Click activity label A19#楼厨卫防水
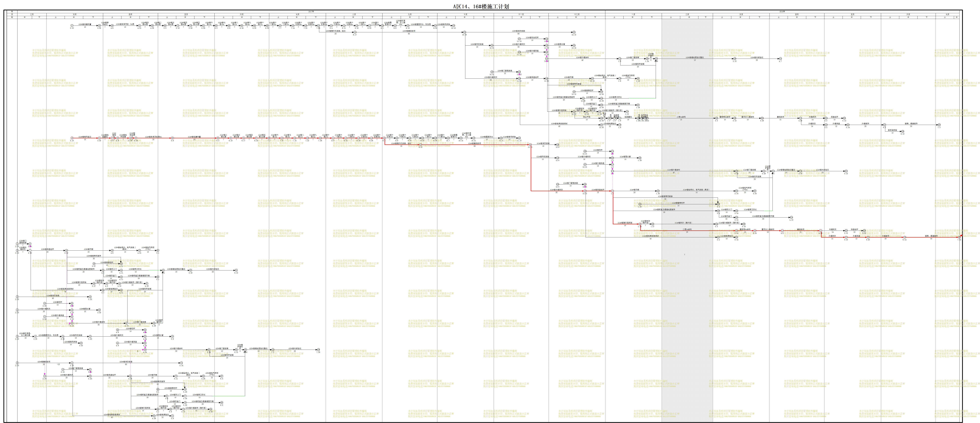980x423 pixels. point(135,269)
